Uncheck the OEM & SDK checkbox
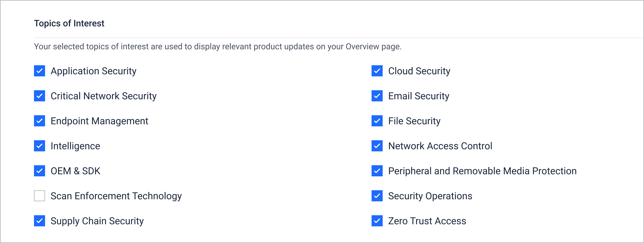The height and width of the screenshot is (243, 644). tap(40, 171)
